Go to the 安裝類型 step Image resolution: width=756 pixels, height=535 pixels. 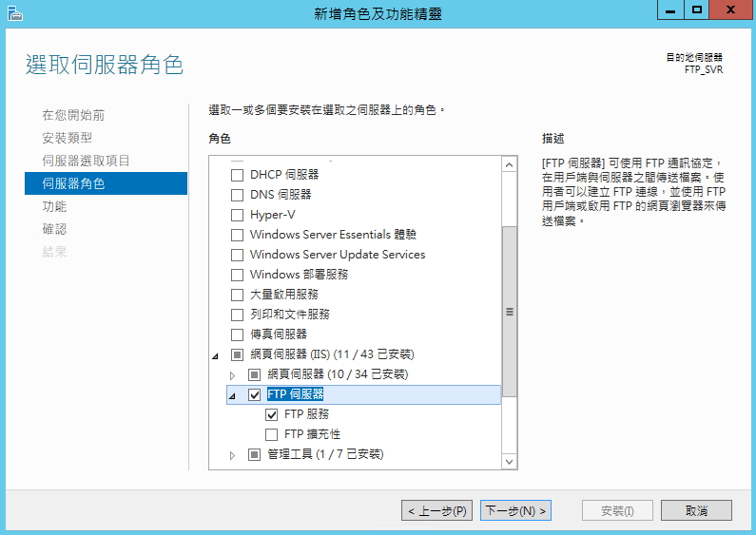[x=67, y=138]
